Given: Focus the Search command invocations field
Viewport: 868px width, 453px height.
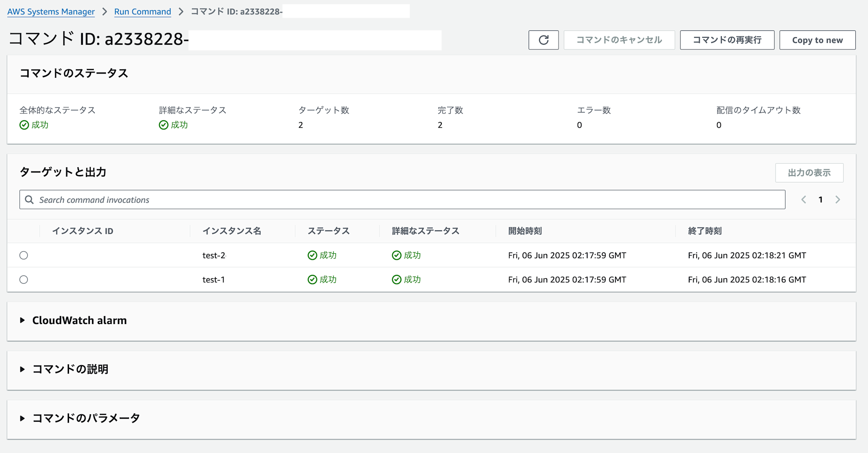Looking at the screenshot, I should pyautogui.click(x=402, y=199).
